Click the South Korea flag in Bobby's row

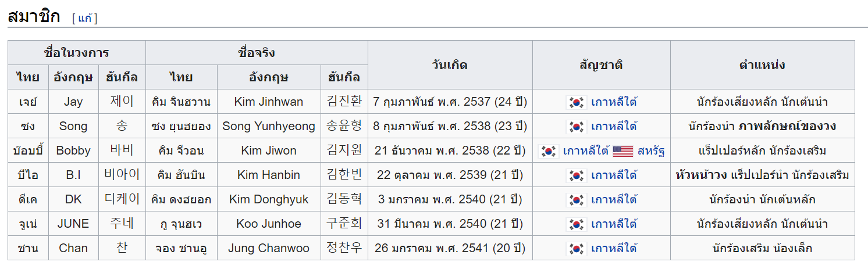(549, 151)
